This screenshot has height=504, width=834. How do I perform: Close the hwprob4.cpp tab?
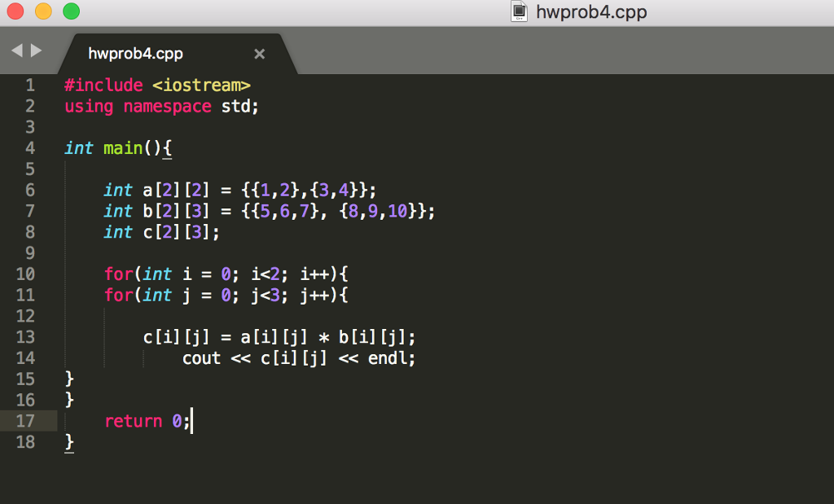pos(259,54)
